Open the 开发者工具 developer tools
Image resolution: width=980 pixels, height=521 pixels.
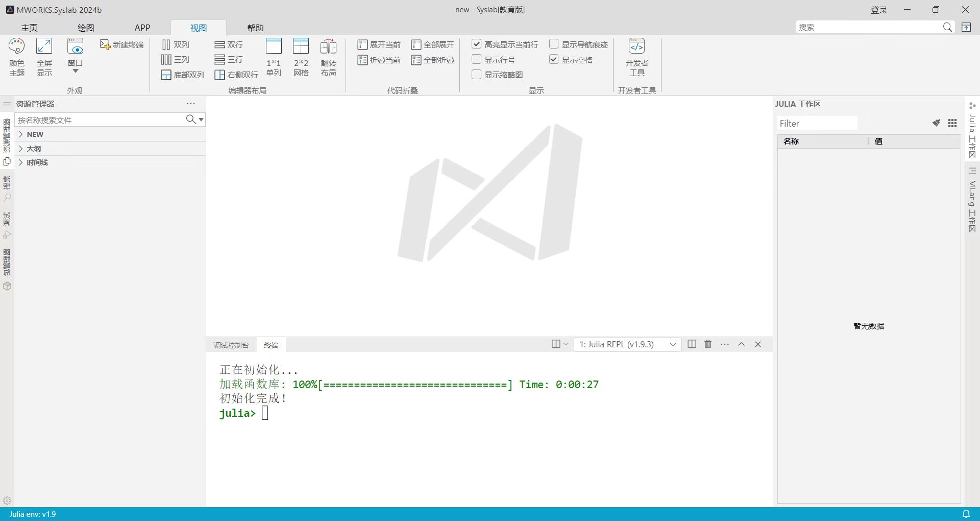(x=637, y=57)
